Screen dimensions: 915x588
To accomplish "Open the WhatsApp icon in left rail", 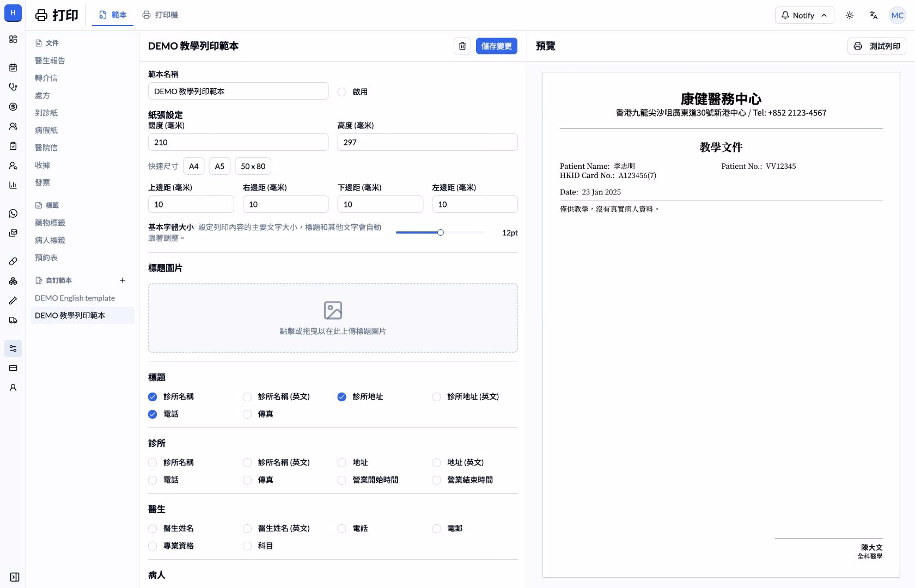I will 13,213.
